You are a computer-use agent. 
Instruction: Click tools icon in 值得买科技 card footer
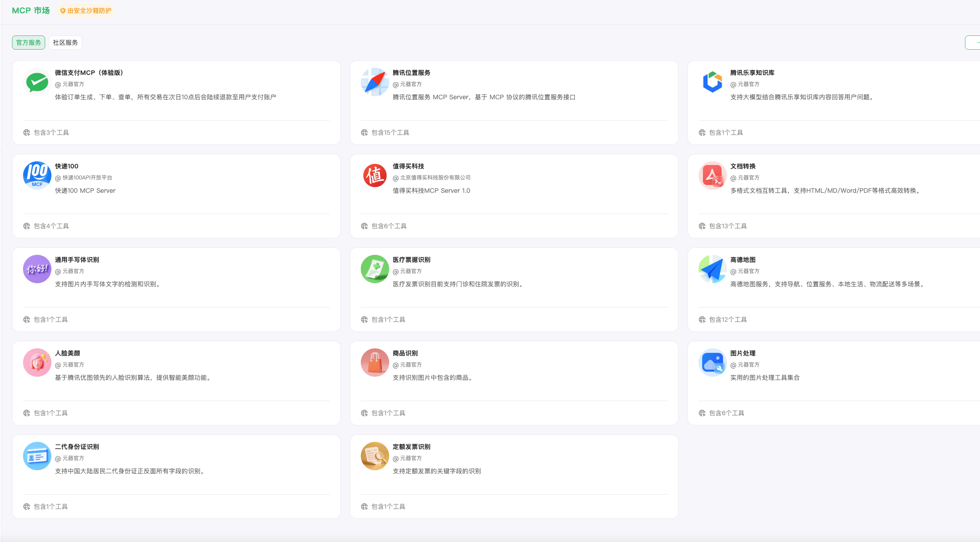pos(364,226)
